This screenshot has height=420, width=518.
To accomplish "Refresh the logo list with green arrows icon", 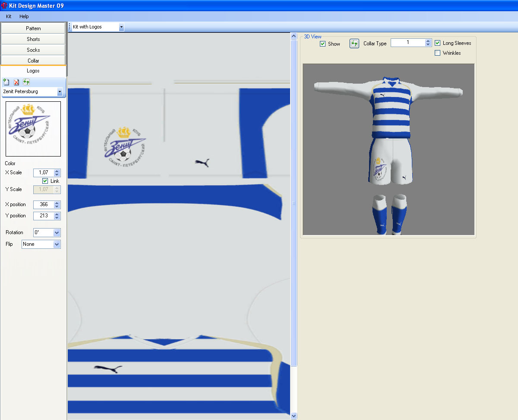I will (x=26, y=82).
